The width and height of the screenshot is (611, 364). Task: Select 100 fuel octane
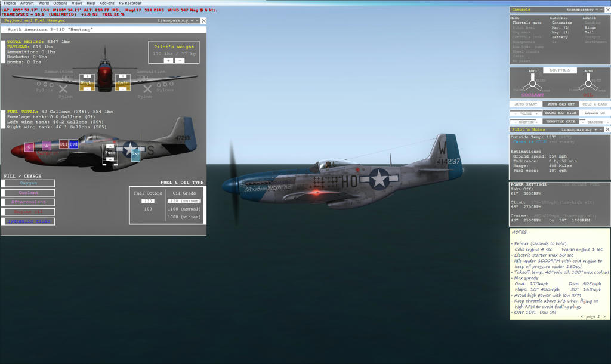coord(148,209)
